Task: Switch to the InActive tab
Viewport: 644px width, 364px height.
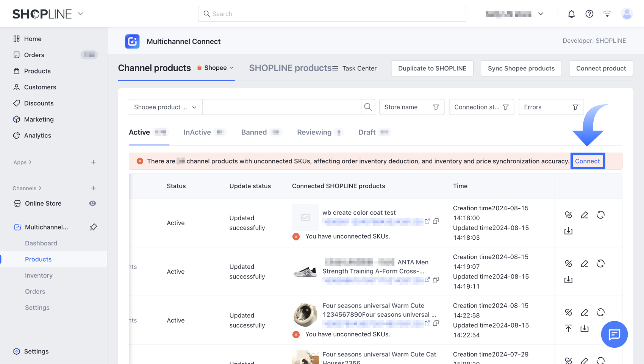Action: pyautogui.click(x=197, y=132)
